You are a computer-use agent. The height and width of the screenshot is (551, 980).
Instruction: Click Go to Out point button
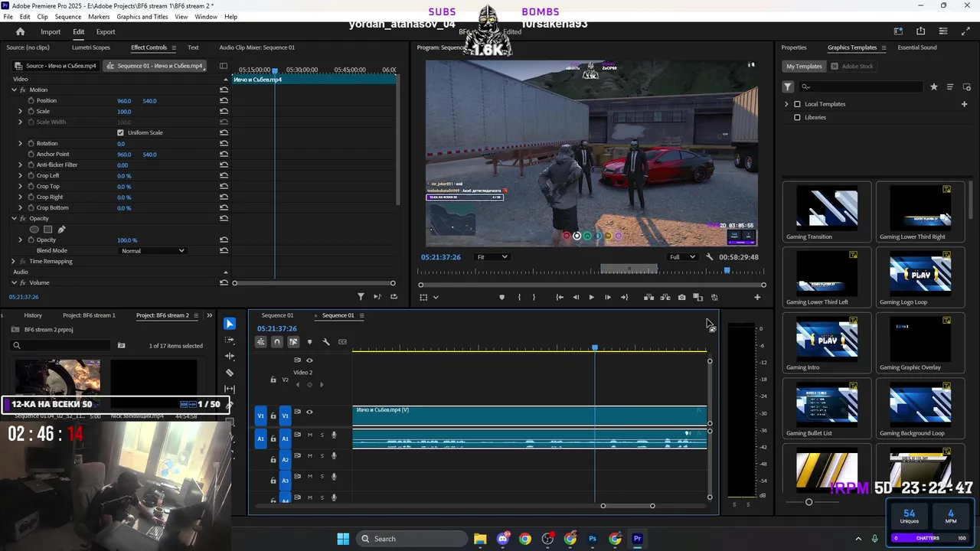625,297
